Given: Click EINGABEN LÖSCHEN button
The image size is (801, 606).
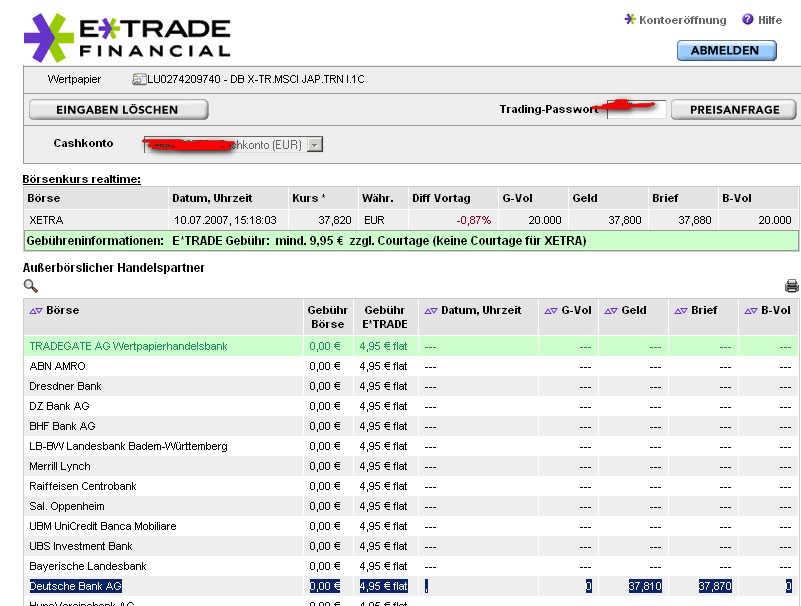Looking at the screenshot, I should 119,110.
